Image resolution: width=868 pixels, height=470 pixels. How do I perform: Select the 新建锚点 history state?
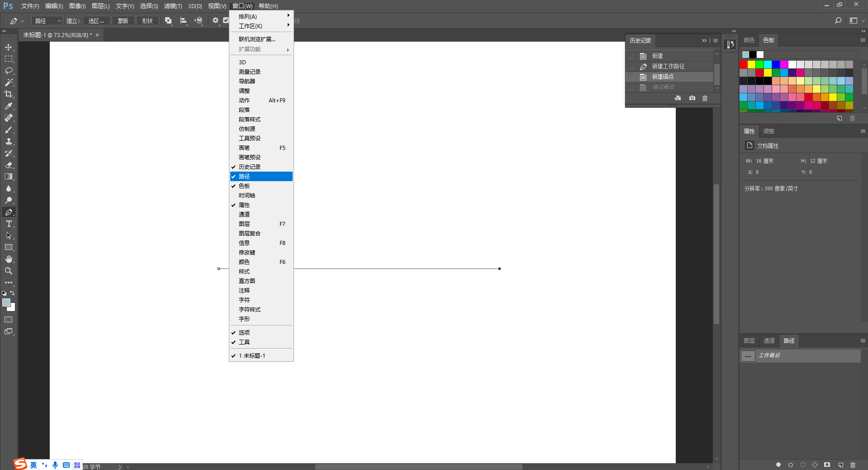pyautogui.click(x=669, y=77)
